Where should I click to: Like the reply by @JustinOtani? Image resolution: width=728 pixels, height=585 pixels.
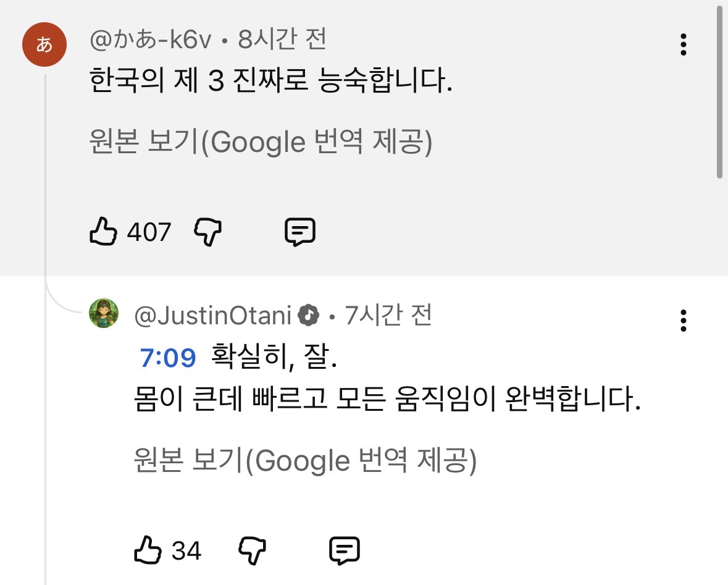click(148, 550)
